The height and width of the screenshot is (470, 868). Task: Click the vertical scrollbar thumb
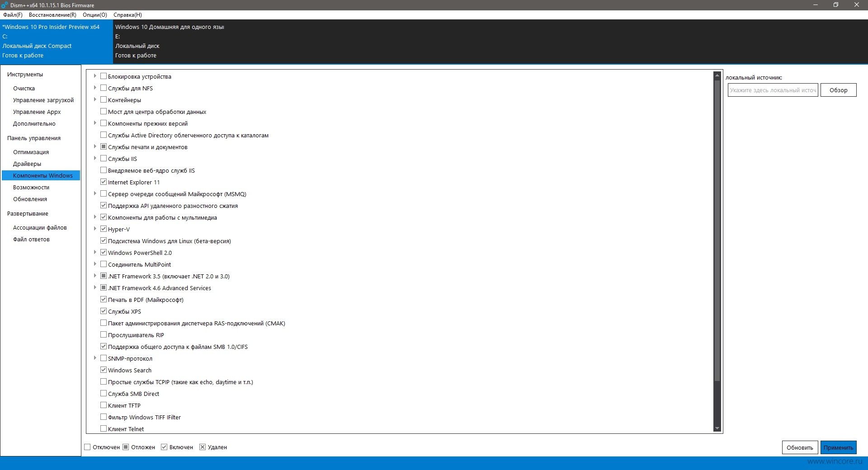coord(717,230)
